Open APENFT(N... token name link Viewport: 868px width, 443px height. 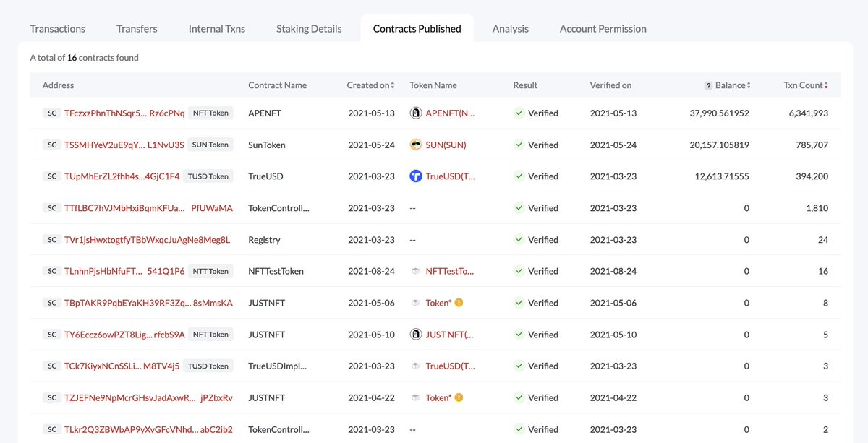coord(450,113)
